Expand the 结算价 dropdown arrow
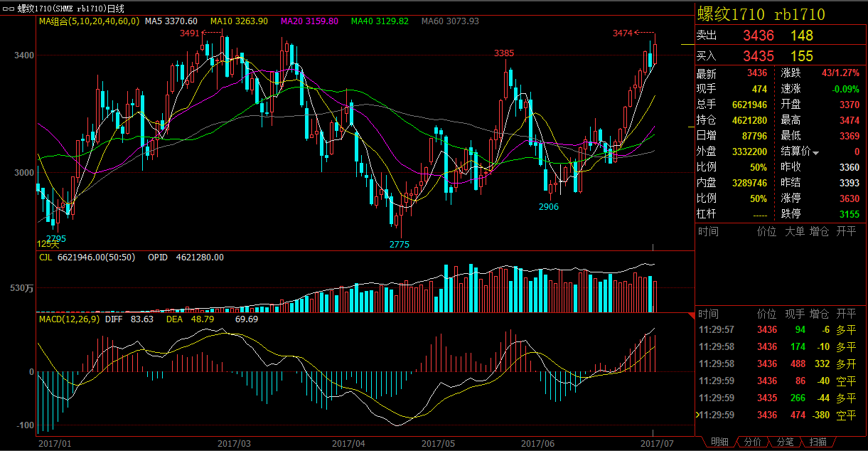Viewport: 868px width, 451px height. (x=815, y=152)
